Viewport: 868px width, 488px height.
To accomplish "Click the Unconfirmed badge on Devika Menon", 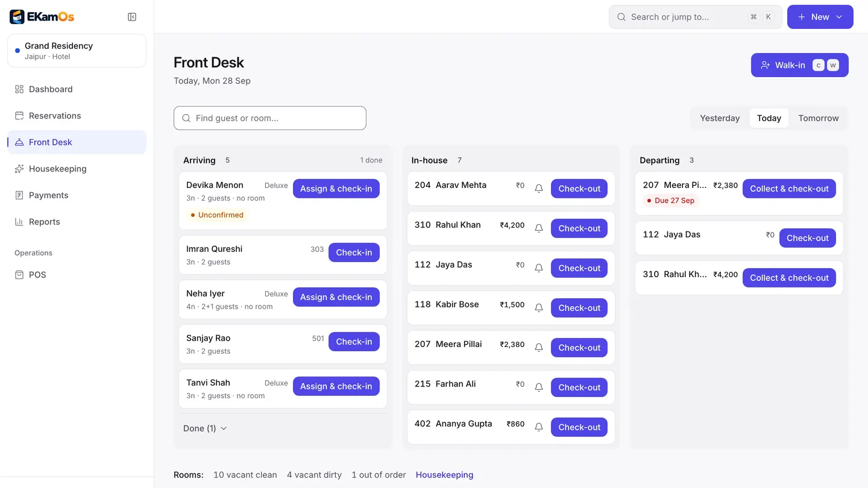I will 217,215.
